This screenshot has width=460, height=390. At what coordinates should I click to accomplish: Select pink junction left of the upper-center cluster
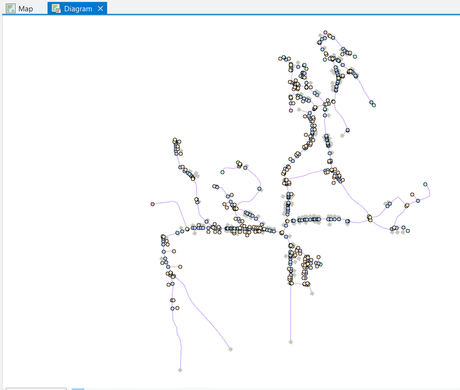pyautogui.click(x=291, y=110)
